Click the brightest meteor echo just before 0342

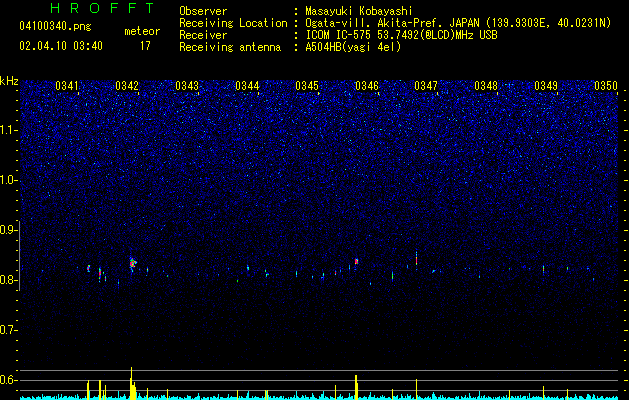tap(133, 264)
